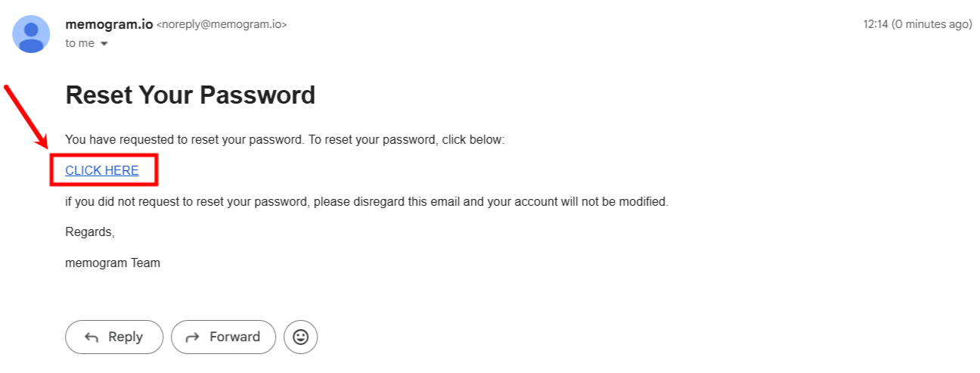Click the "memogram Team" signature
This screenshot has width=980, height=373.
click(113, 263)
